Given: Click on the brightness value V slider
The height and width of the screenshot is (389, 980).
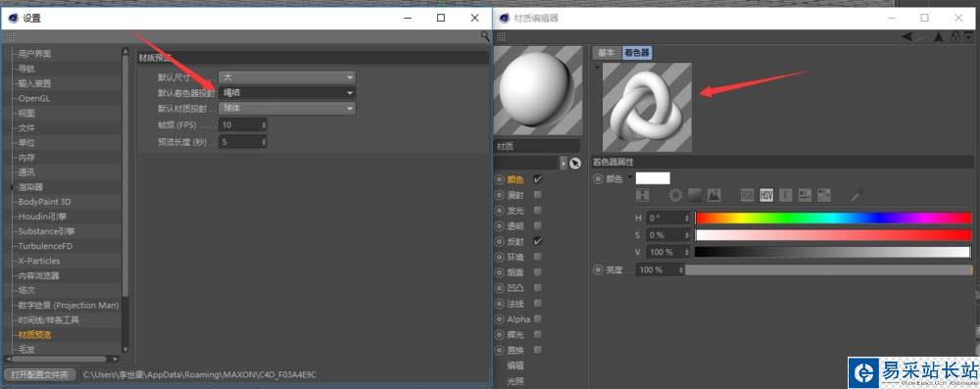Looking at the screenshot, I should (833, 252).
